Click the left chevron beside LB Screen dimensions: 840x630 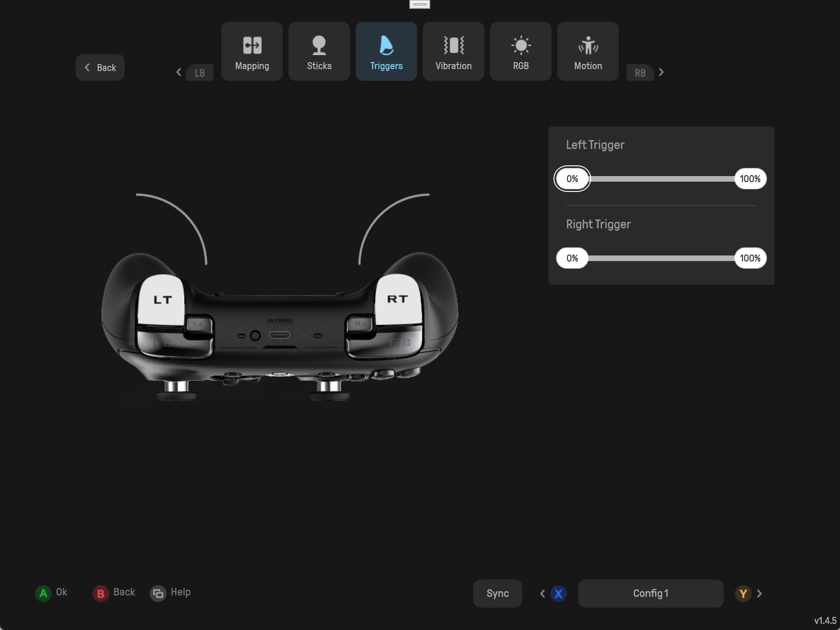tap(179, 72)
